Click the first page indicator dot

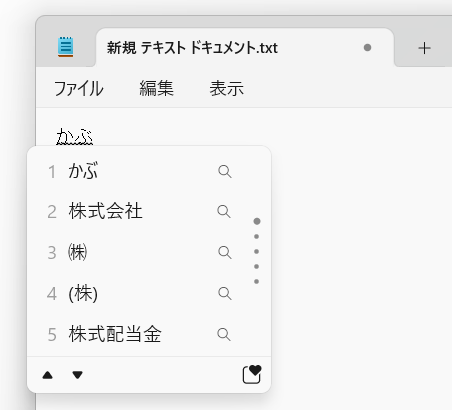(257, 221)
